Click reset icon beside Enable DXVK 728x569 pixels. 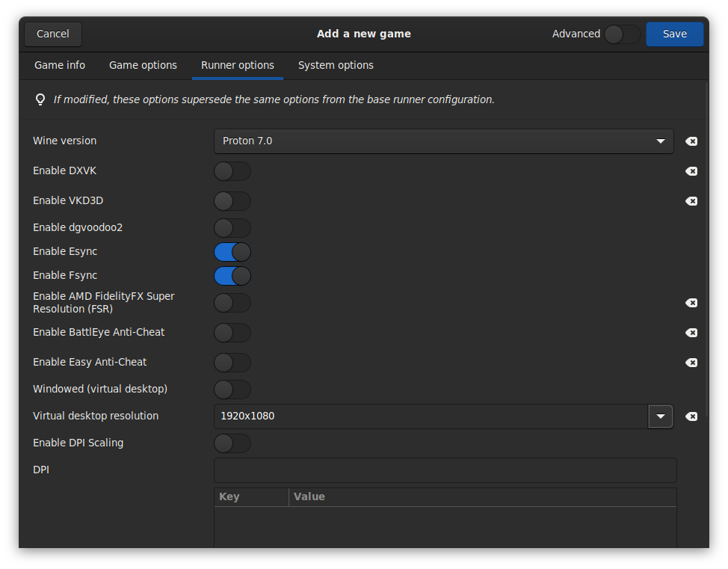[x=691, y=171]
